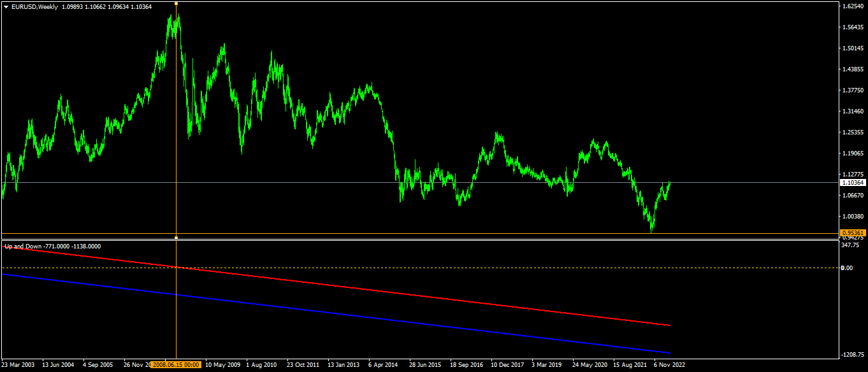Click the 23 Mar 2003 date label

(18, 365)
